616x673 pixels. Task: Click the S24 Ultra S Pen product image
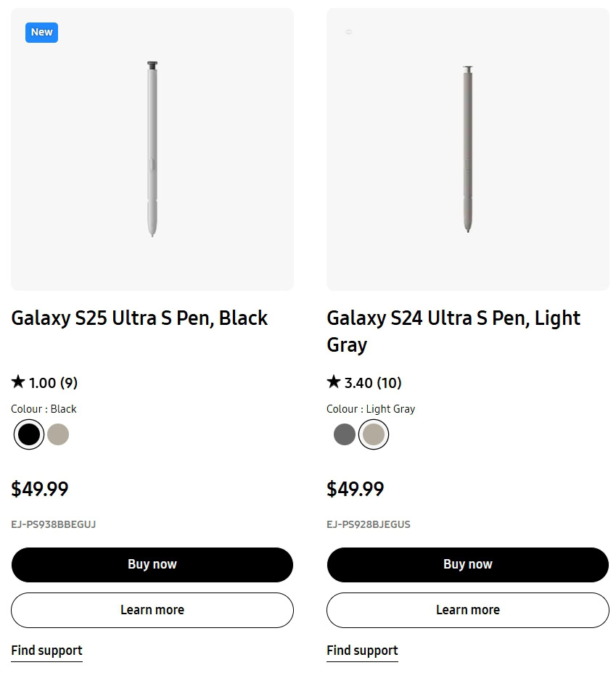click(468, 149)
